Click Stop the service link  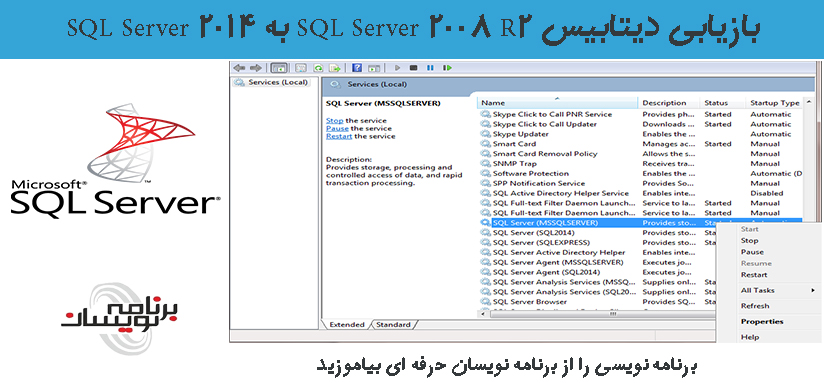tap(334, 121)
